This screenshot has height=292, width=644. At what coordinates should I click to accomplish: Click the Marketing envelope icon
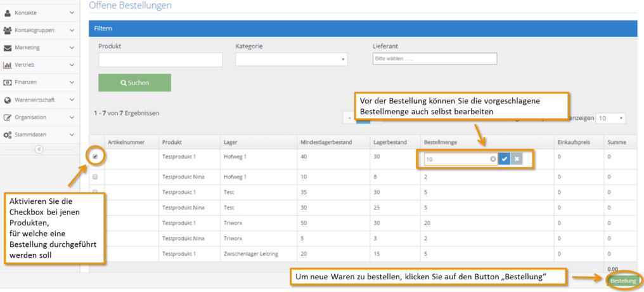tap(8, 48)
